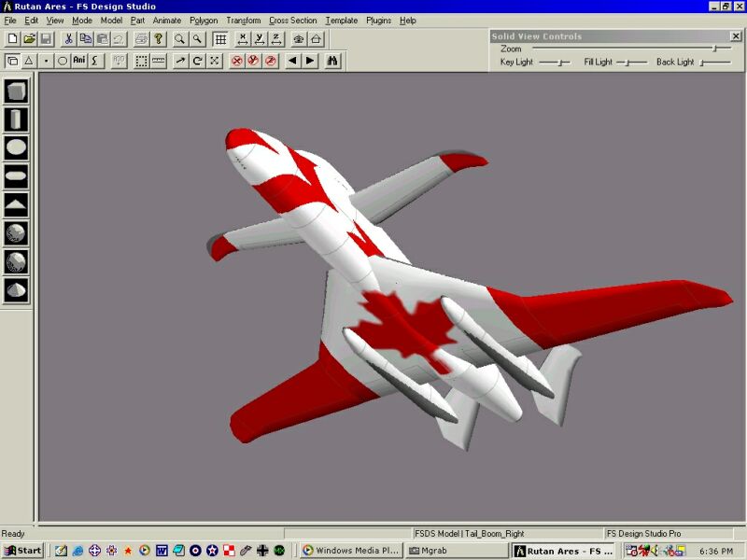Zoom in using the larger magnifier icon
747x560 pixels.
(179, 38)
